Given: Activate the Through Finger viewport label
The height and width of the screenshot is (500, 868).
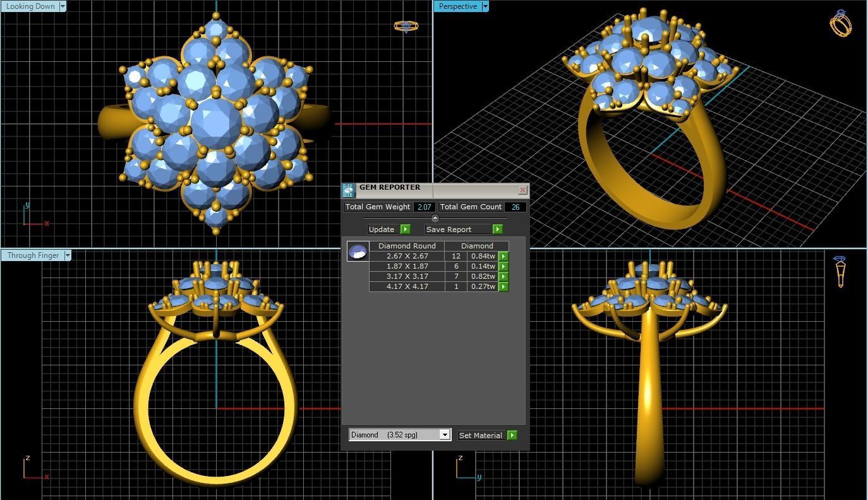Looking at the screenshot, I should coord(33,255).
